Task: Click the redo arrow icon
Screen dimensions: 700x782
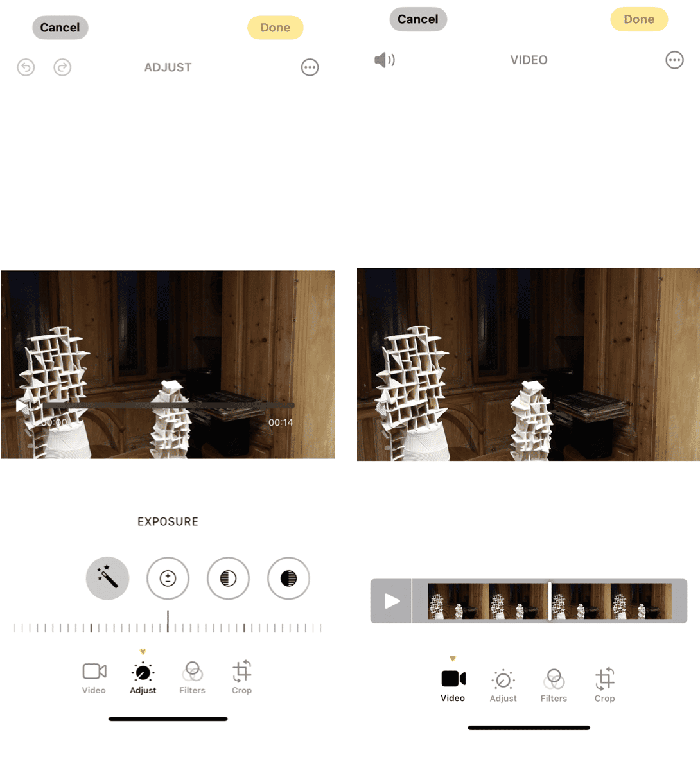Action: [62, 67]
